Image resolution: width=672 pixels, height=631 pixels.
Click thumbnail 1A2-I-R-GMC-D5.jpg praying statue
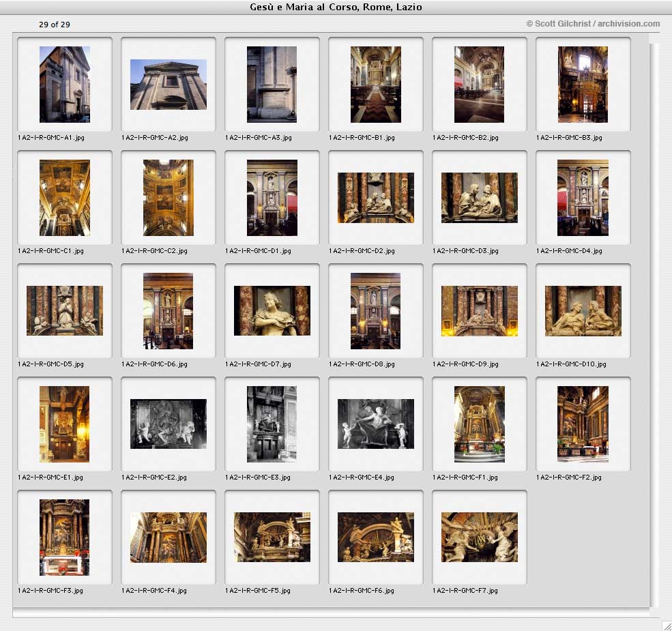pos(65,311)
